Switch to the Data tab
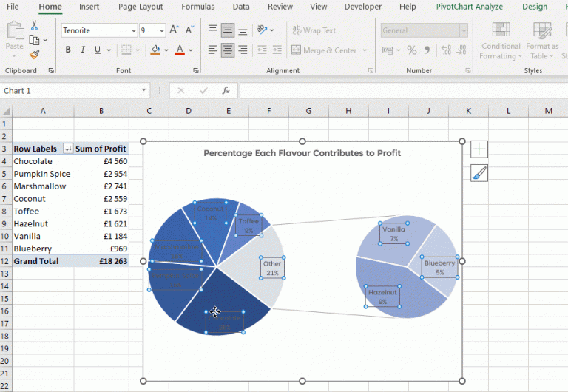This screenshot has height=392, width=568. tap(241, 7)
